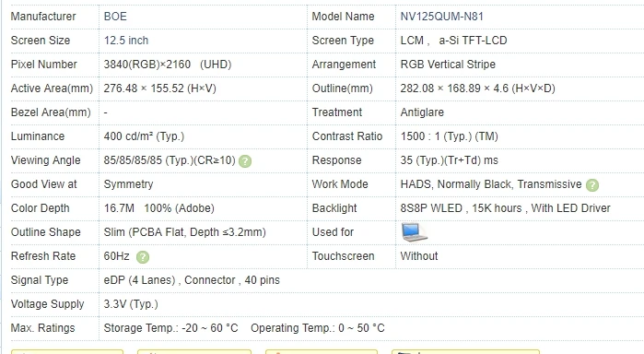This screenshot has height=354, width=644.
Task: Click the active area value 276.48 × 155.52
Action: (x=159, y=88)
